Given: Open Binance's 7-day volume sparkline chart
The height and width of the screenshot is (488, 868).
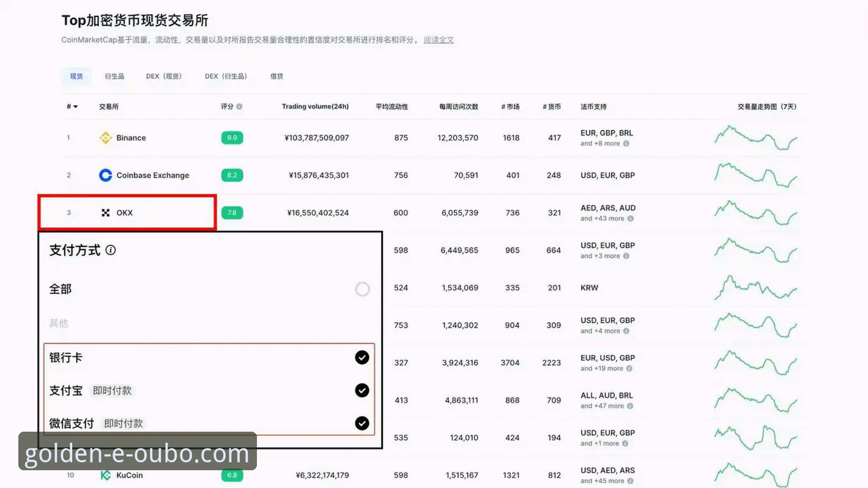Looking at the screenshot, I should click(x=756, y=138).
